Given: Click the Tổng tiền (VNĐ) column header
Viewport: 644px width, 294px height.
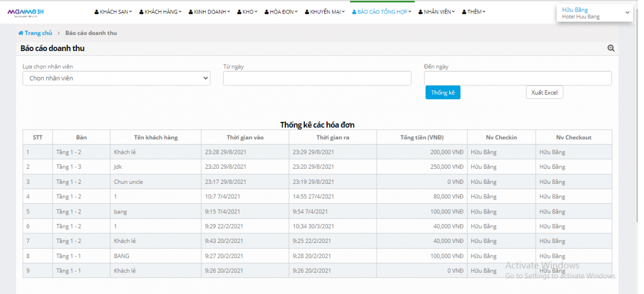Looking at the screenshot, I should point(422,137).
